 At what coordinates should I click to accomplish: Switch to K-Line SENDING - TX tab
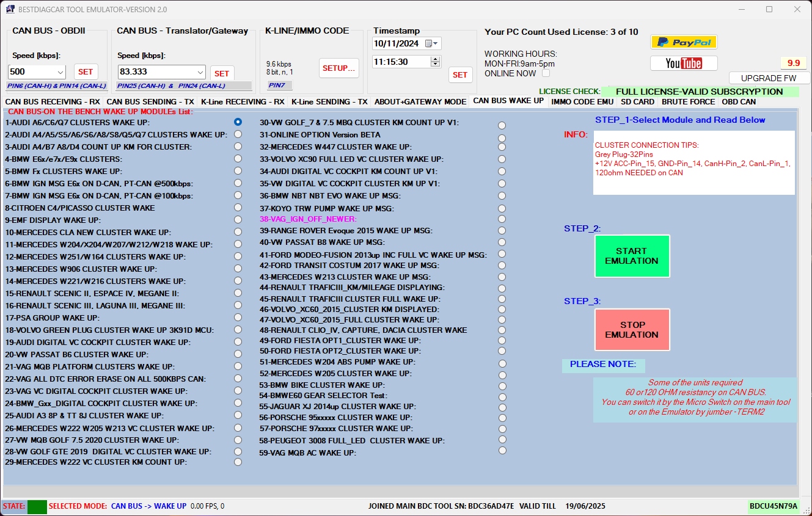pos(329,101)
